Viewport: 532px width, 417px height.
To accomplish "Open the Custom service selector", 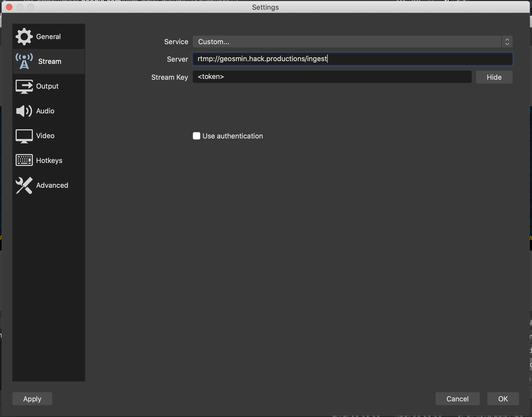I will [x=352, y=41].
